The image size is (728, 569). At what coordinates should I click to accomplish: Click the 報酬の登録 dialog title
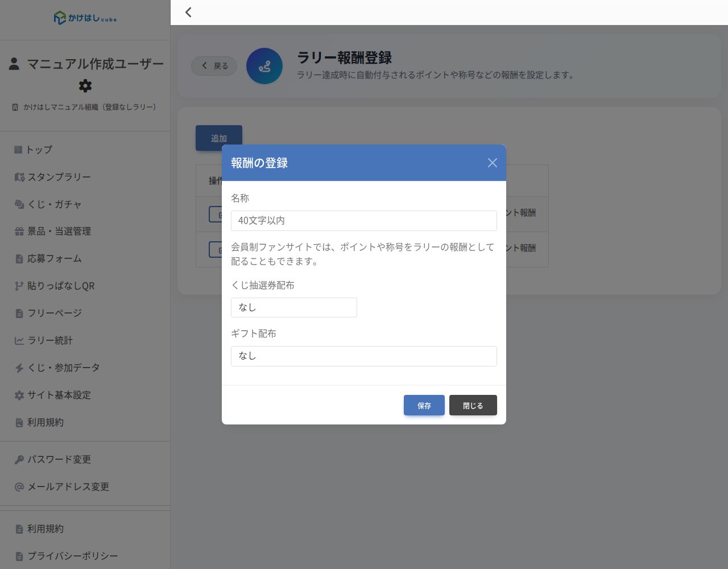point(259,163)
